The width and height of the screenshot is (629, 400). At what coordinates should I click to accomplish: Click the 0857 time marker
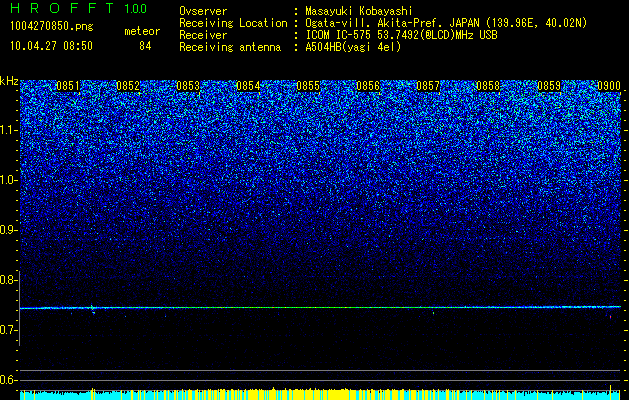pyautogui.click(x=428, y=86)
